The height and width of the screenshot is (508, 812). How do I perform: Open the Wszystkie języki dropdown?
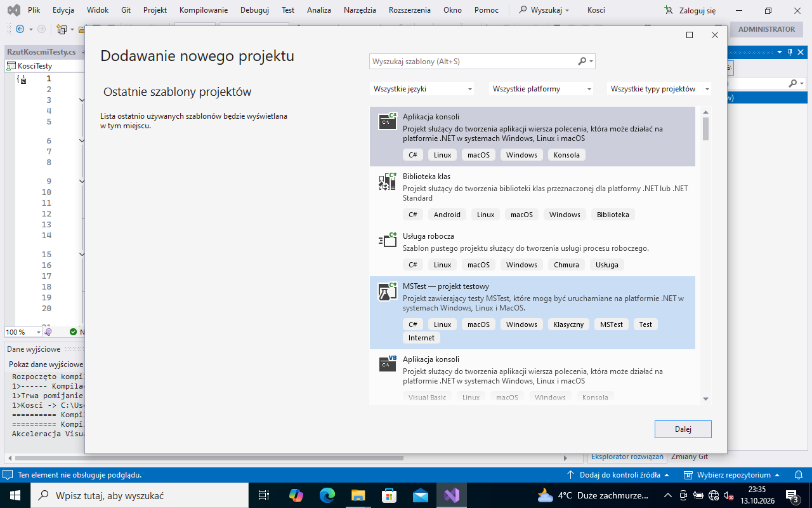(x=422, y=89)
